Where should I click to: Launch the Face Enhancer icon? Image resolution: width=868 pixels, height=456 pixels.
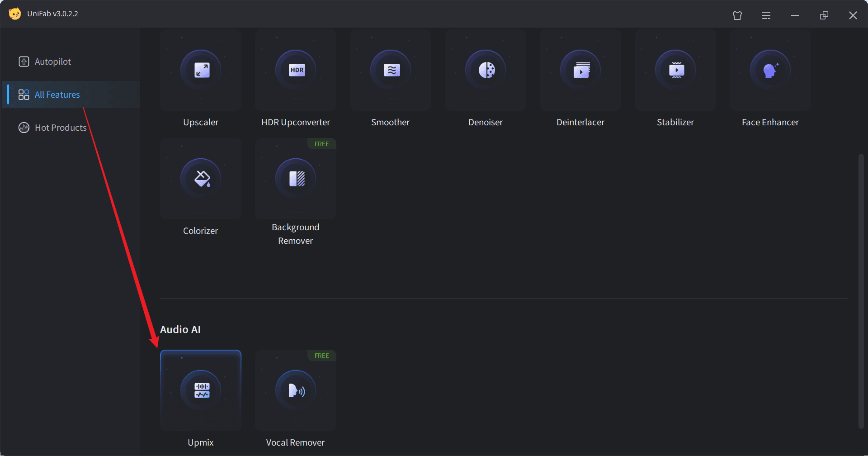(770, 70)
